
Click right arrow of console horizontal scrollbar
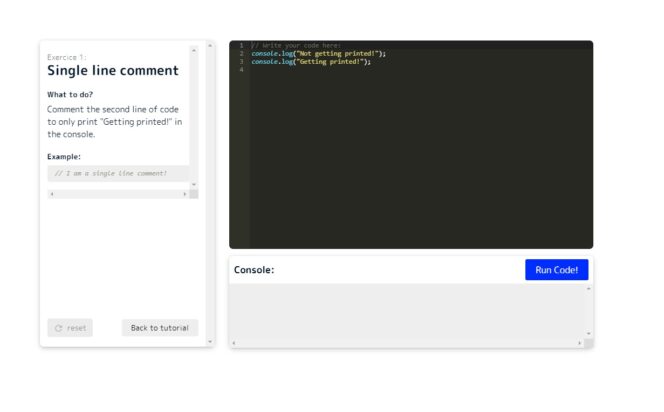[579, 343]
